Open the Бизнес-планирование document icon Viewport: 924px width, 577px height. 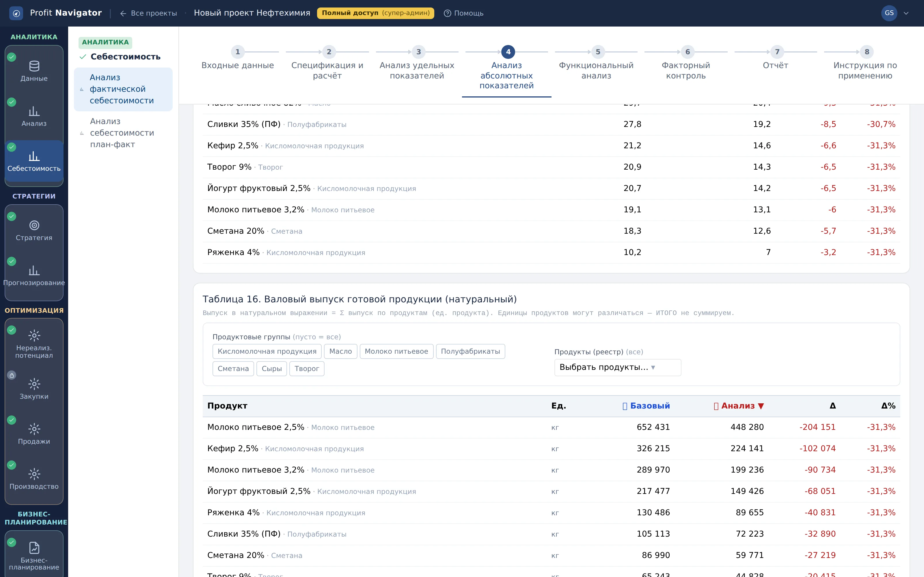[x=34, y=548]
